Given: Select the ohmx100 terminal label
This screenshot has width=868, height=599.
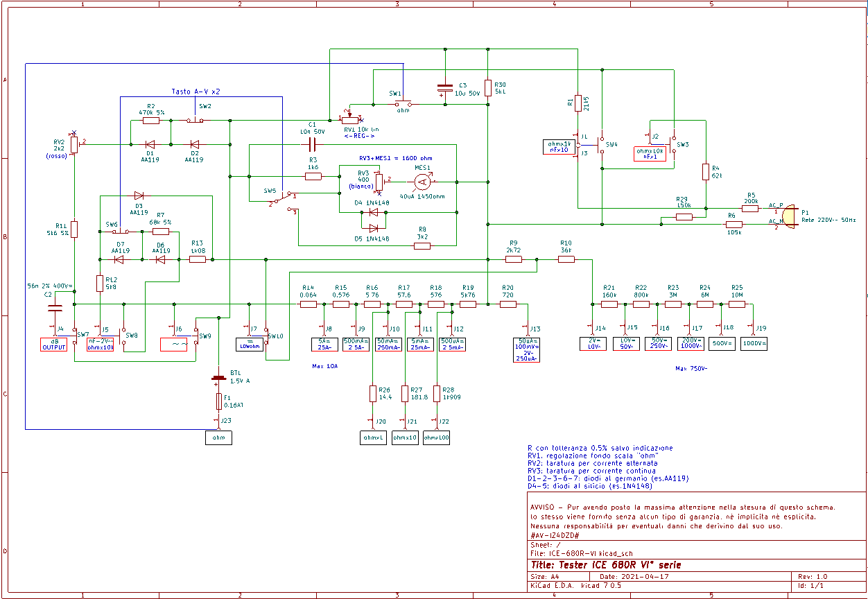Looking at the screenshot, I should (436, 438).
